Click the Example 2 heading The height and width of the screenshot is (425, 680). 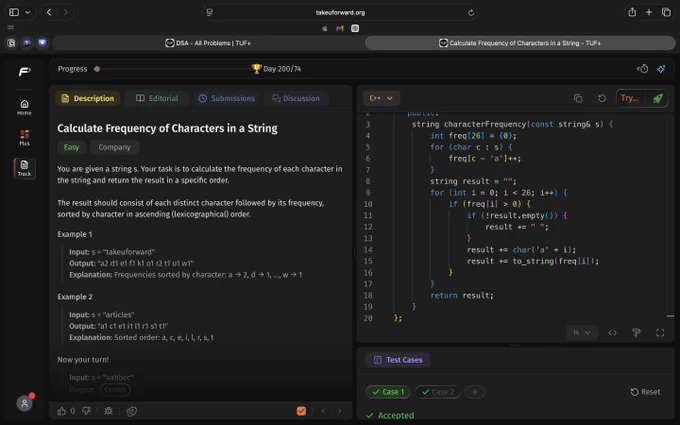(75, 297)
